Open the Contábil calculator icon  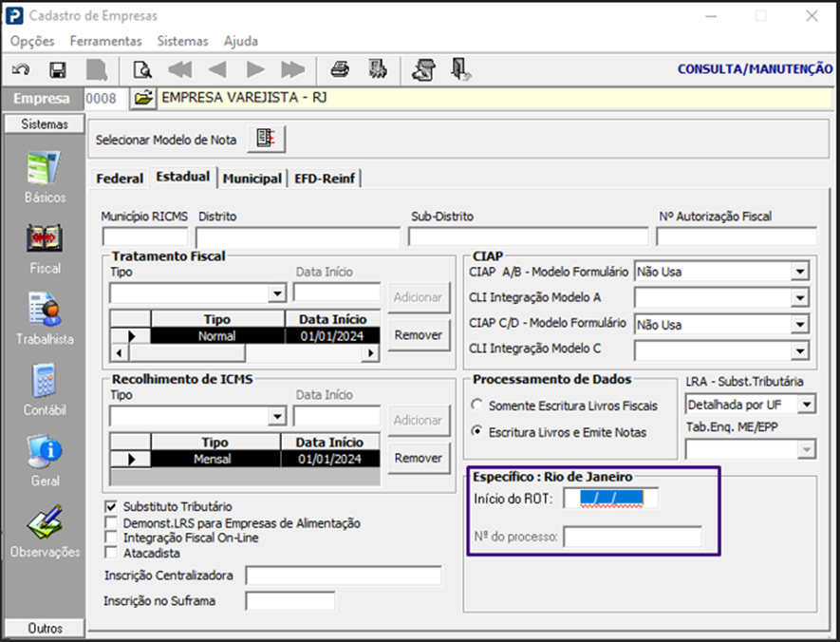[45, 382]
